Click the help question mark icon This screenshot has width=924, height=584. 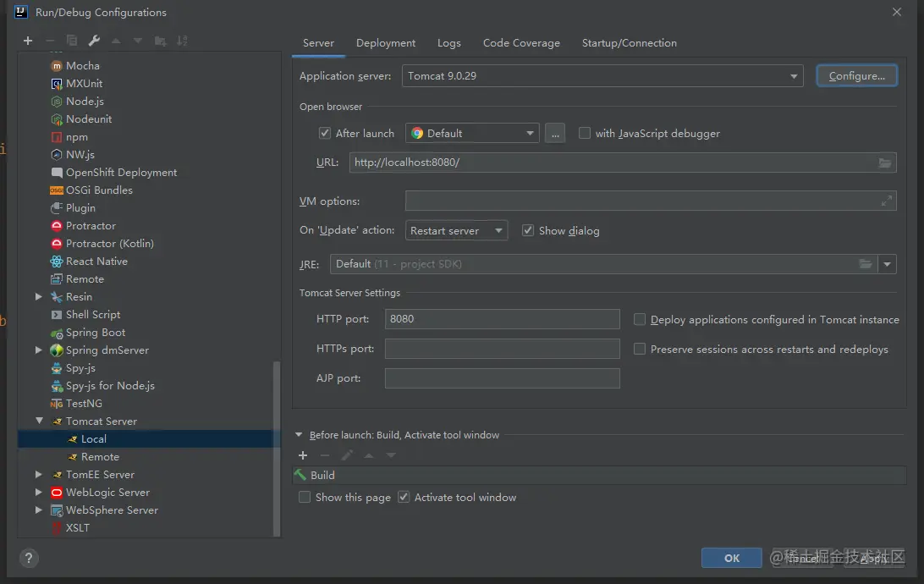pos(28,558)
